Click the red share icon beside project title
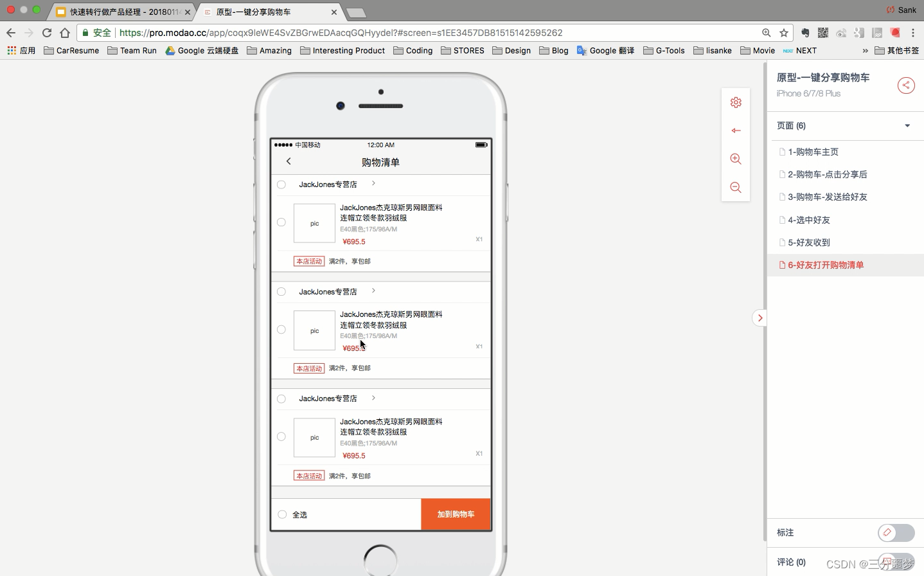The height and width of the screenshot is (576, 924). coord(906,85)
